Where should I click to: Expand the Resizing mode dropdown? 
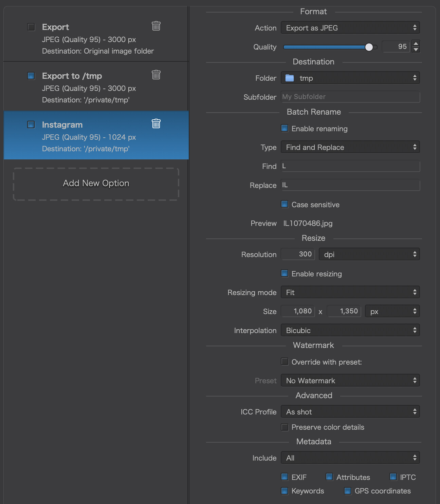click(350, 292)
